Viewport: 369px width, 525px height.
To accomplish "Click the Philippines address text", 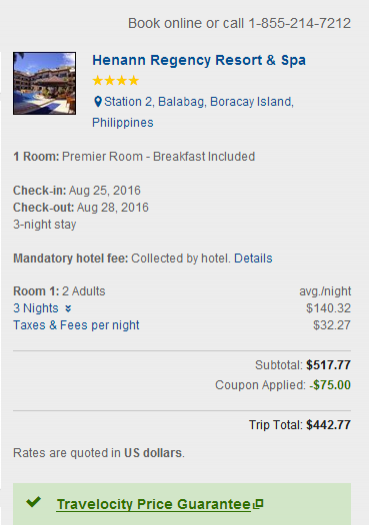I will tap(123, 123).
